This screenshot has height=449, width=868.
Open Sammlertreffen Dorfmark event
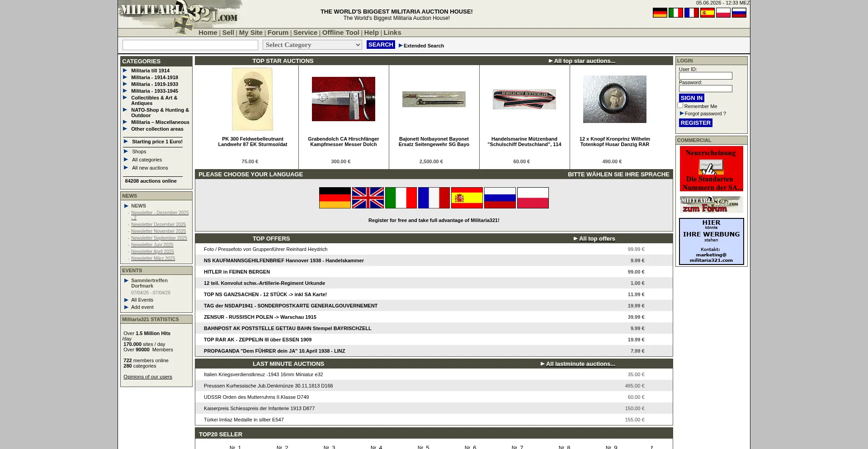click(149, 283)
